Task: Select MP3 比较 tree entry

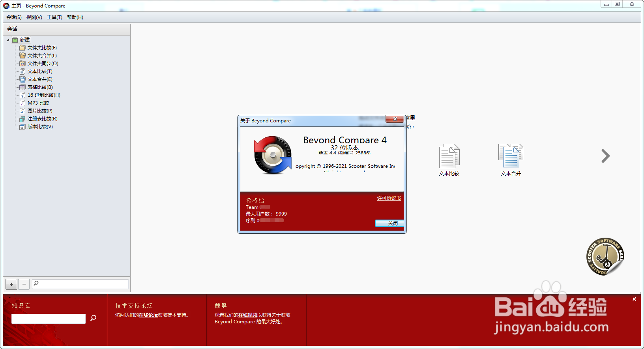Action: 38,103
